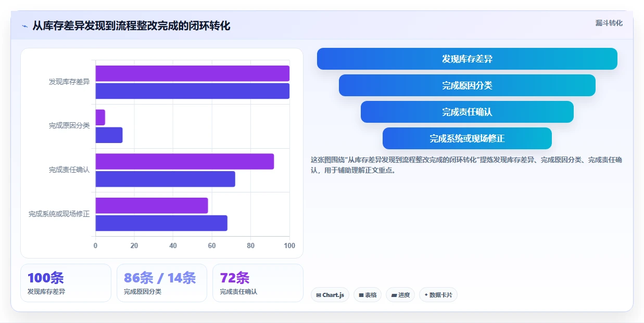Click the indigo bar for 完成责任确认
This screenshot has width=644, height=323.
click(x=165, y=179)
